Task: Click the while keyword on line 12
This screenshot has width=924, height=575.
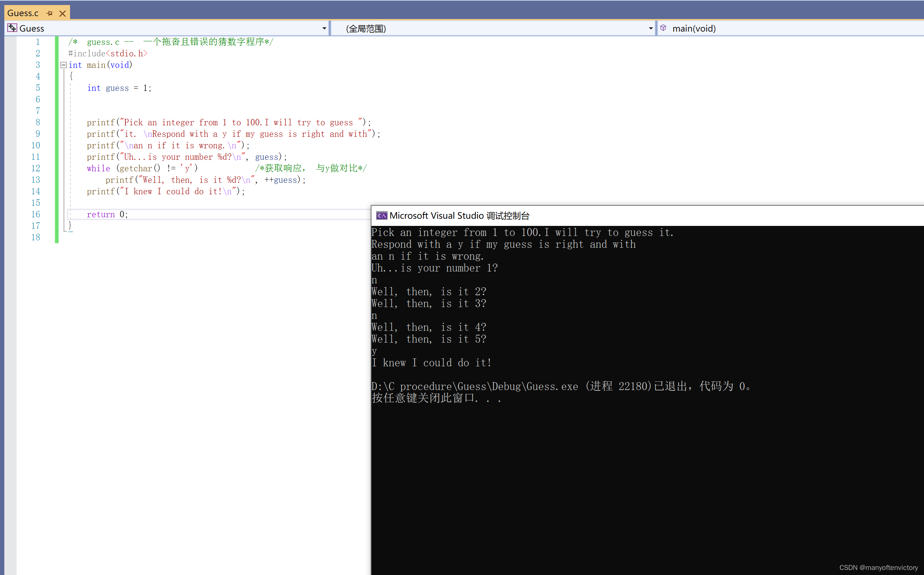Action: (98, 168)
